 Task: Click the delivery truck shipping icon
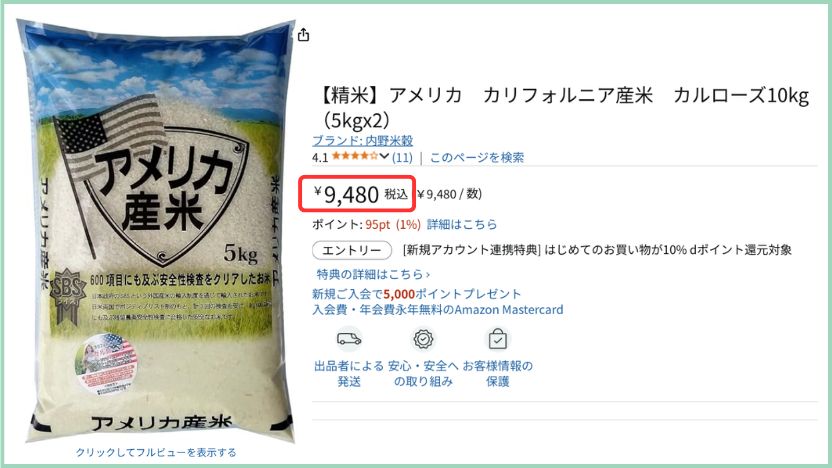coord(349,339)
